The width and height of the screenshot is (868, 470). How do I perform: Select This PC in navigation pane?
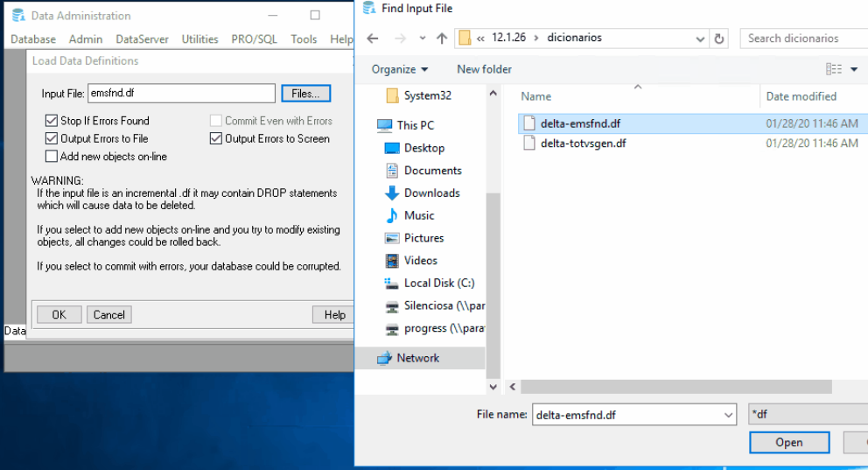(x=415, y=125)
